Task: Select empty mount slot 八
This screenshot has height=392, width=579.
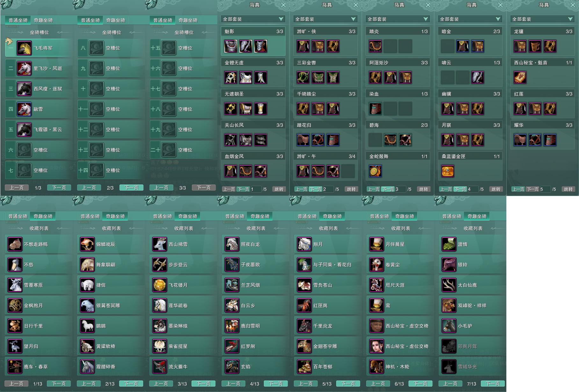Action: click(111, 48)
